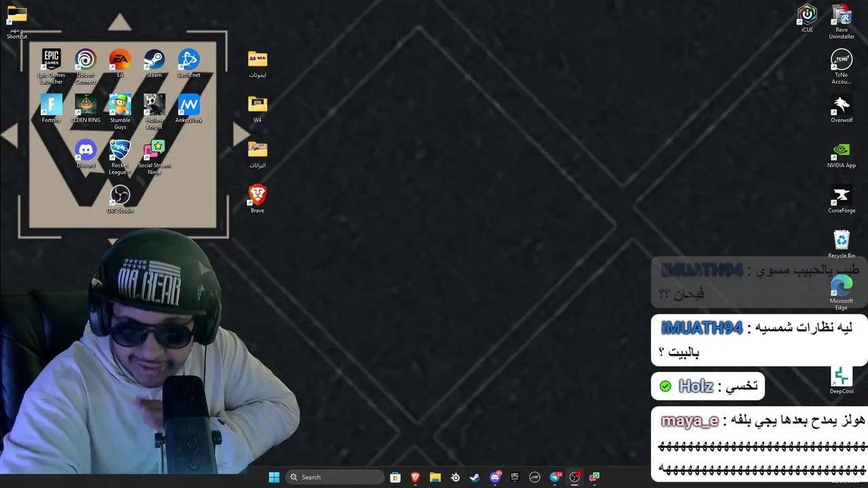Open the Windows Start menu
The width and height of the screenshot is (868, 488).
[x=274, y=477]
